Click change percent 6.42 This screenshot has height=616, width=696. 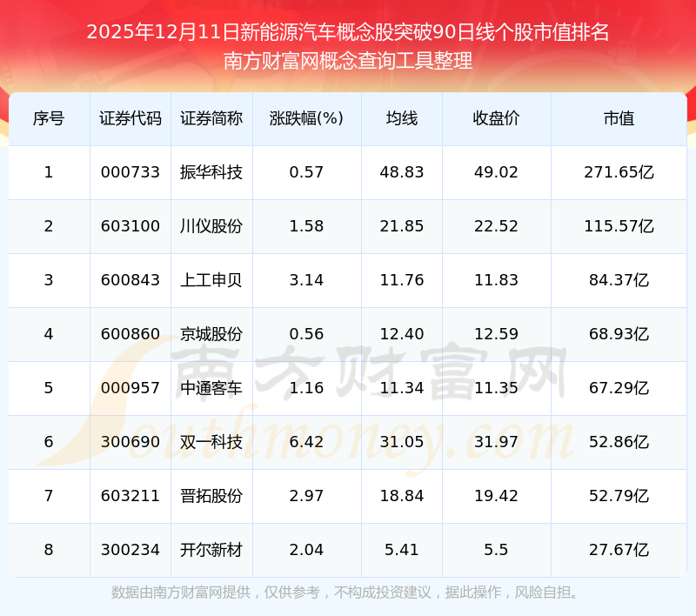coord(306,442)
